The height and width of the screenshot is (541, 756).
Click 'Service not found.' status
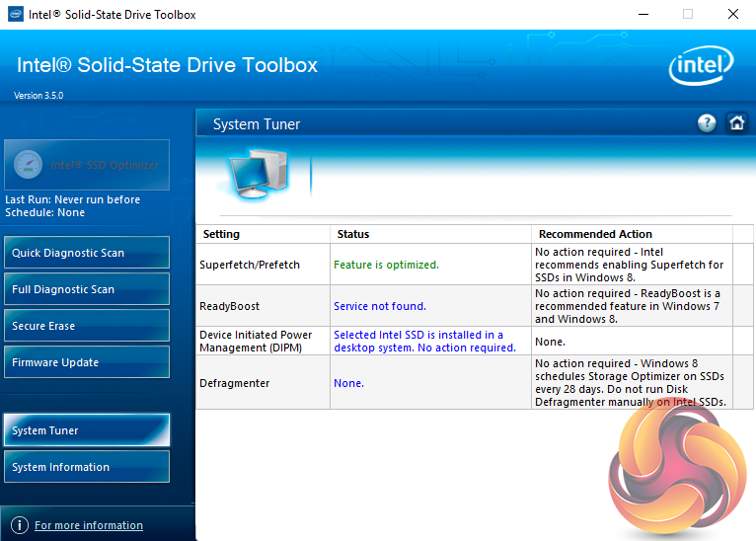pyautogui.click(x=380, y=306)
